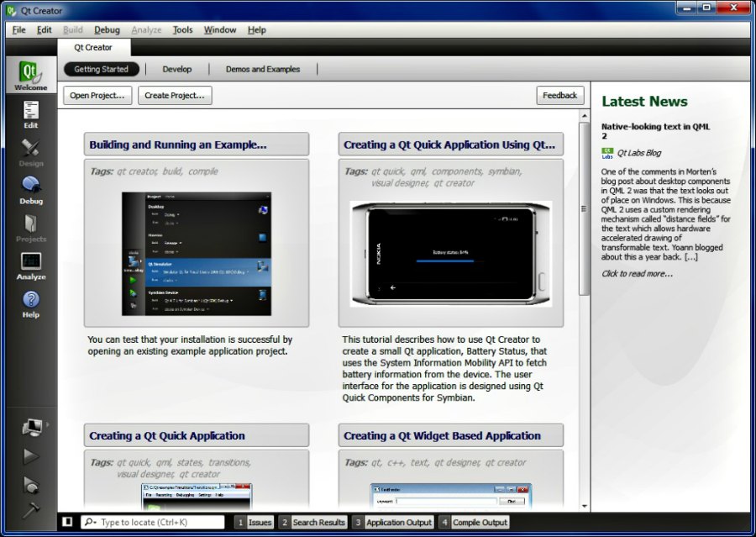Switch to the Develop tab

pyautogui.click(x=177, y=69)
